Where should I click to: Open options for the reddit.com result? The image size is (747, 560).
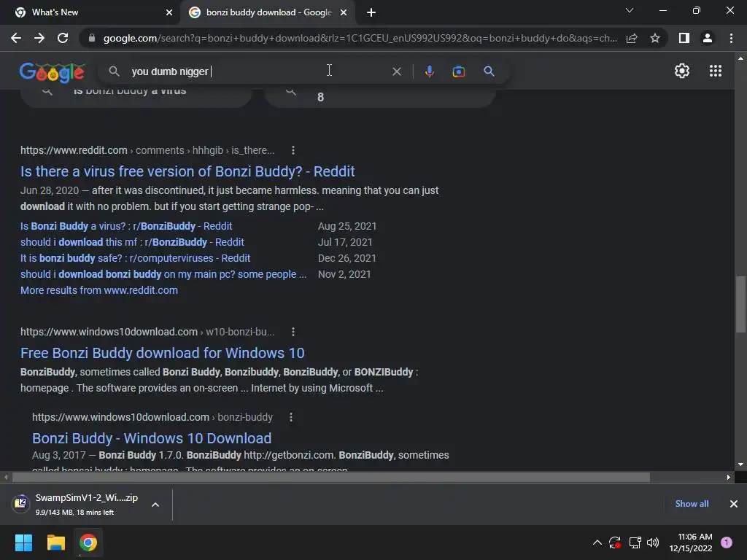(293, 150)
